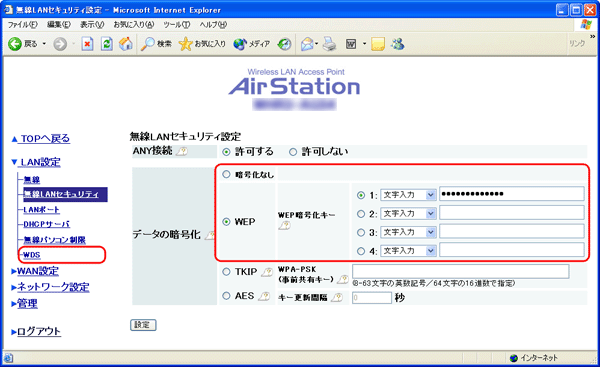Click the History icon
Viewport: 600px width, 367px height.
click(x=284, y=44)
